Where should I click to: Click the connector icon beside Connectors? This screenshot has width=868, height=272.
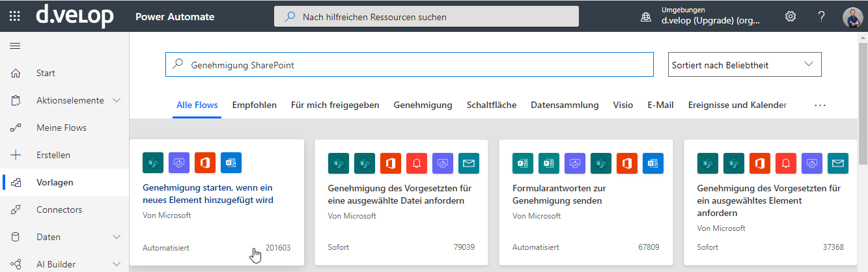tap(16, 210)
